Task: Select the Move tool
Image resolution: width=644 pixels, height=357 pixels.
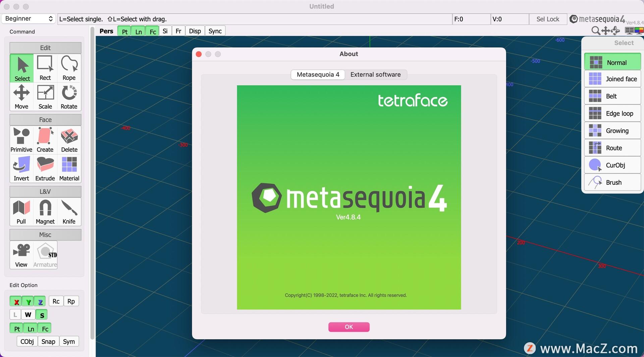Action: point(21,97)
